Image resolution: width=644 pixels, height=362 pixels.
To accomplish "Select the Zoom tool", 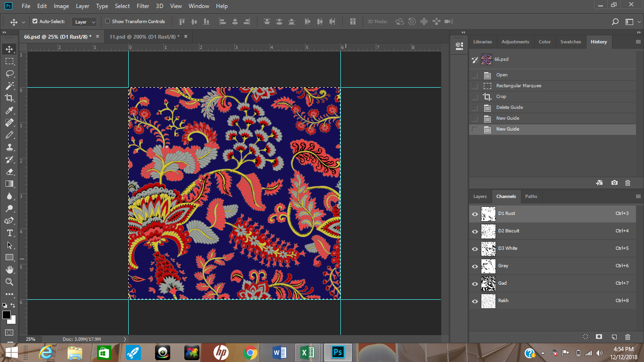I will click(x=9, y=282).
